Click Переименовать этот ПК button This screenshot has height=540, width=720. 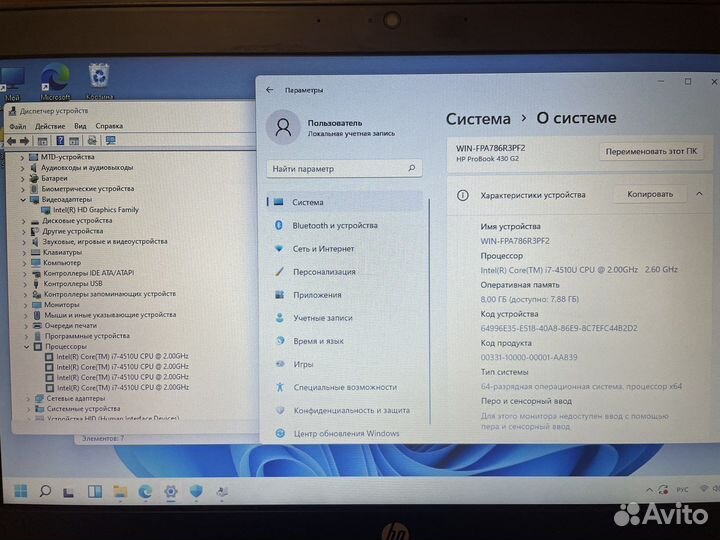pyautogui.click(x=651, y=152)
